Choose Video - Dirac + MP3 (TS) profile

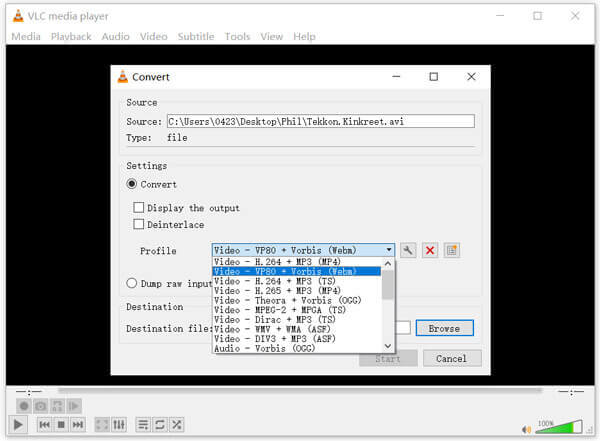click(297, 319)
